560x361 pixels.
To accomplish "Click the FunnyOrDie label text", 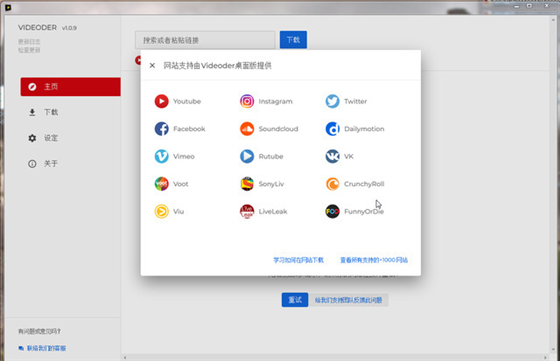I will pyautogui.click(x=364, y=211).
